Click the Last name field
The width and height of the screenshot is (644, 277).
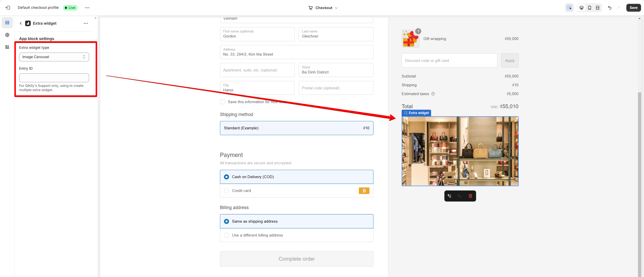(336, 34)
